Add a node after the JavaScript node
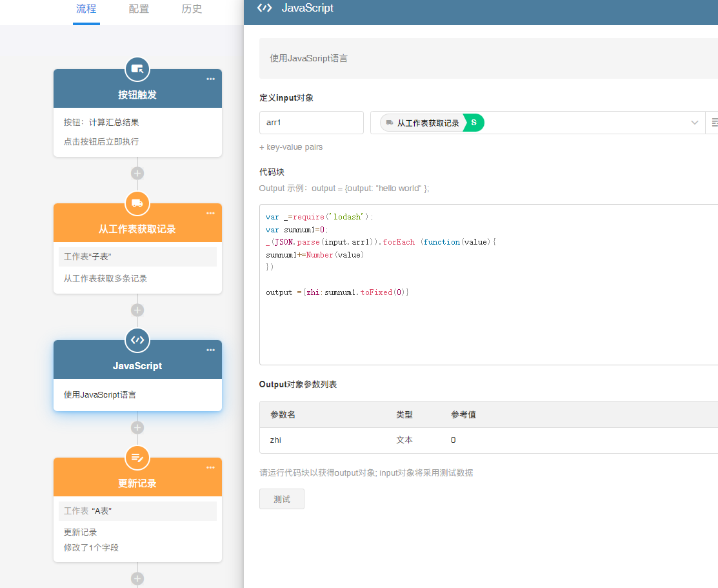The image size is (718, 588). pyautogui.click(x=137, y=427)
